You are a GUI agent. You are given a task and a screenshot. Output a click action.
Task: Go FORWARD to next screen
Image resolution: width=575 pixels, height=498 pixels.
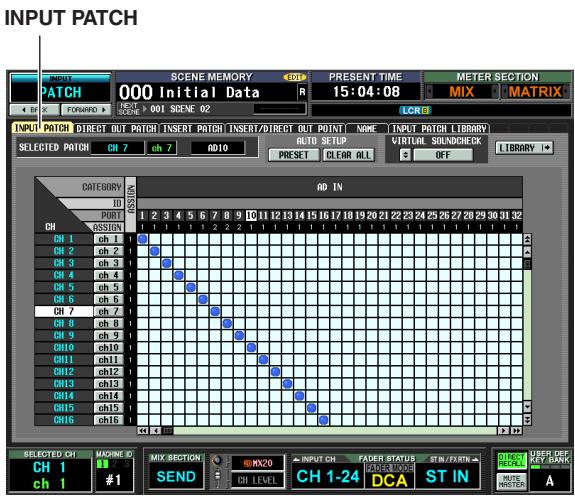(86, 110)
